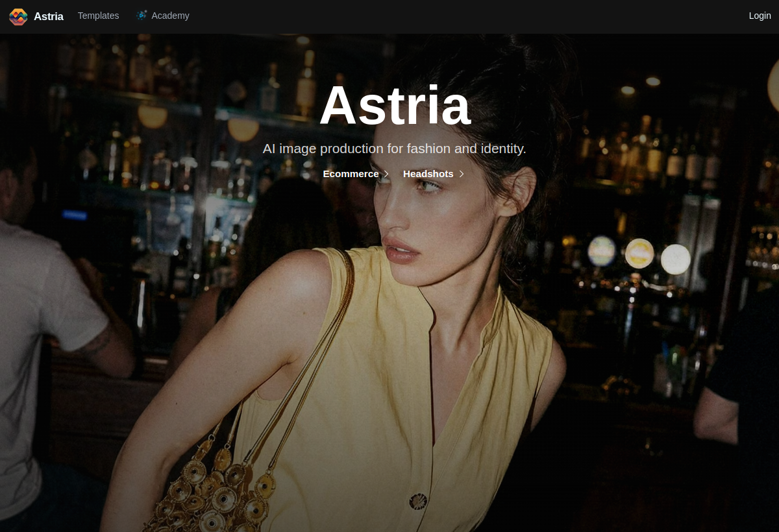
Task: Go to the Academy page
Action: 170,16
